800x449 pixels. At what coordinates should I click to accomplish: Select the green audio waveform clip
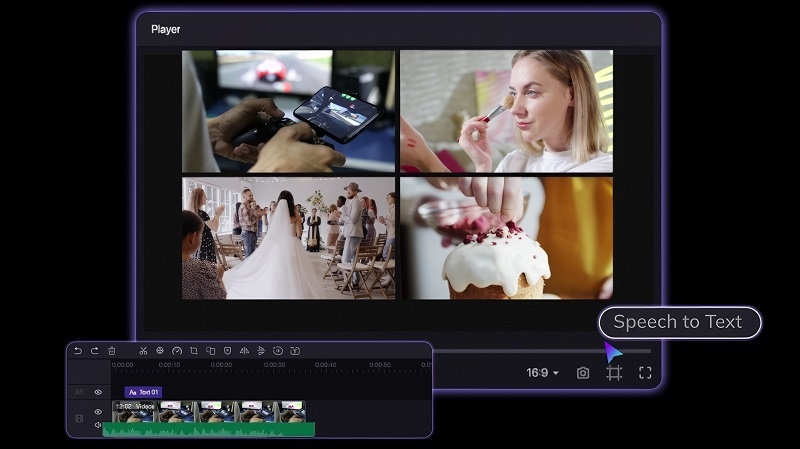(x=209, y=430)
